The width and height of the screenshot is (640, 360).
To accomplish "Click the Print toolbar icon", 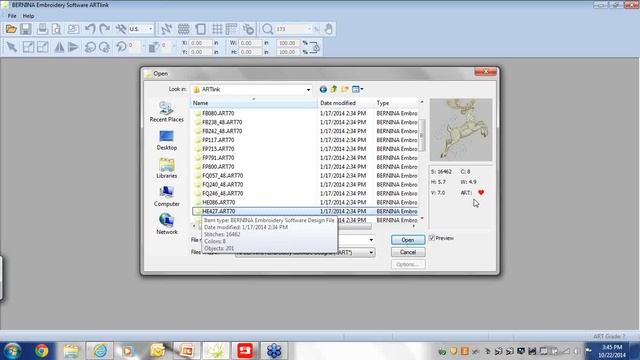I will pyautogui.click(x=42, y=29).
